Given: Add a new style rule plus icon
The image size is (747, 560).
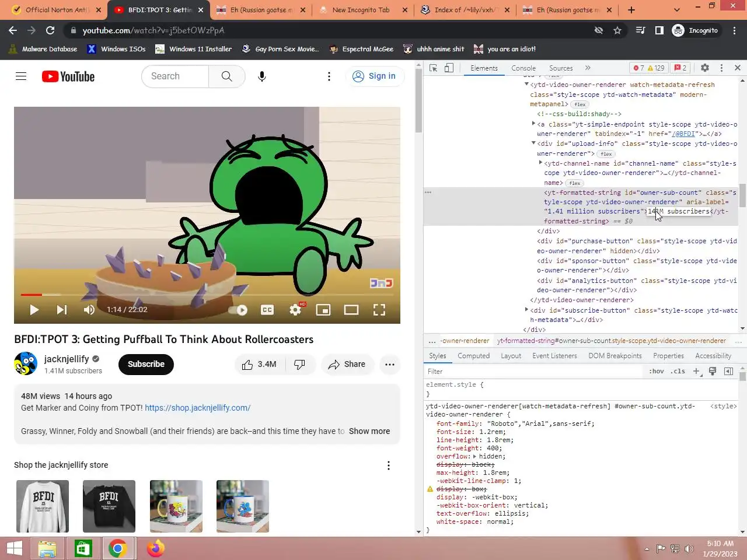Looking at the screenshot, I should [x=696, y=371].
